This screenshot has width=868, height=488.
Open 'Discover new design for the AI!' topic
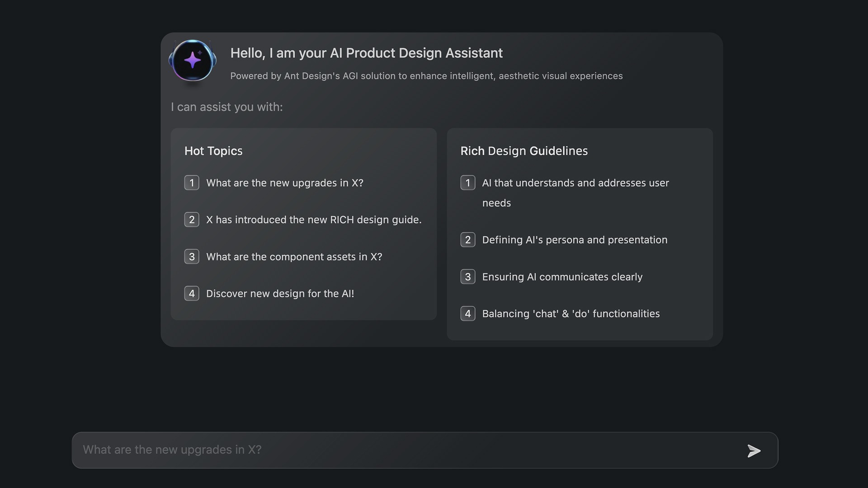[280, 294]
